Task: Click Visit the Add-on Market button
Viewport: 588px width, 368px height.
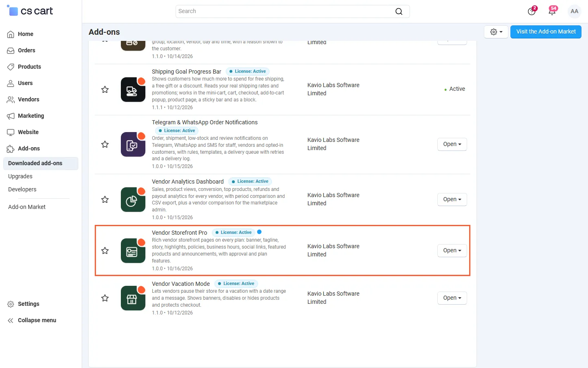Action: pos(546,32)
